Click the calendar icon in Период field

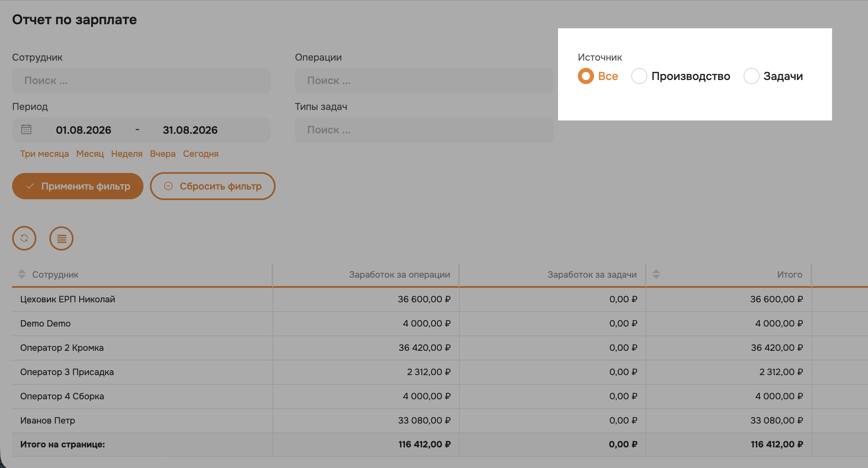(x=26, y=129)
